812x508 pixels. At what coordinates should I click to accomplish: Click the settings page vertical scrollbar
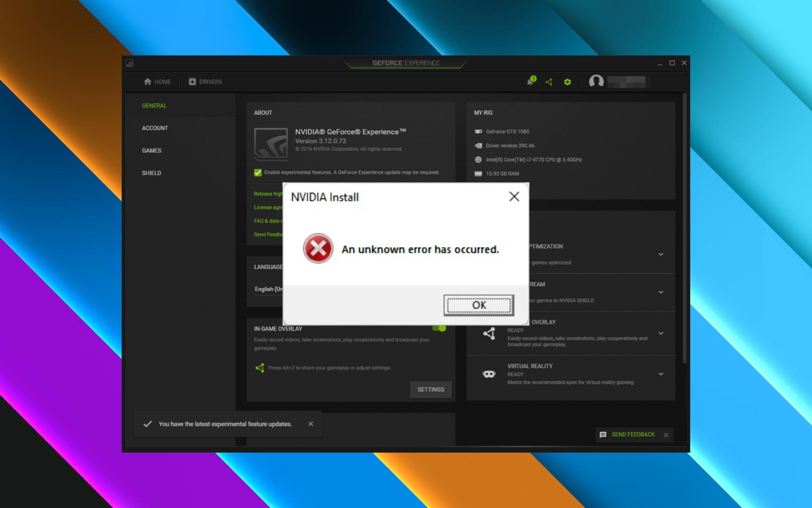[684, 229]
